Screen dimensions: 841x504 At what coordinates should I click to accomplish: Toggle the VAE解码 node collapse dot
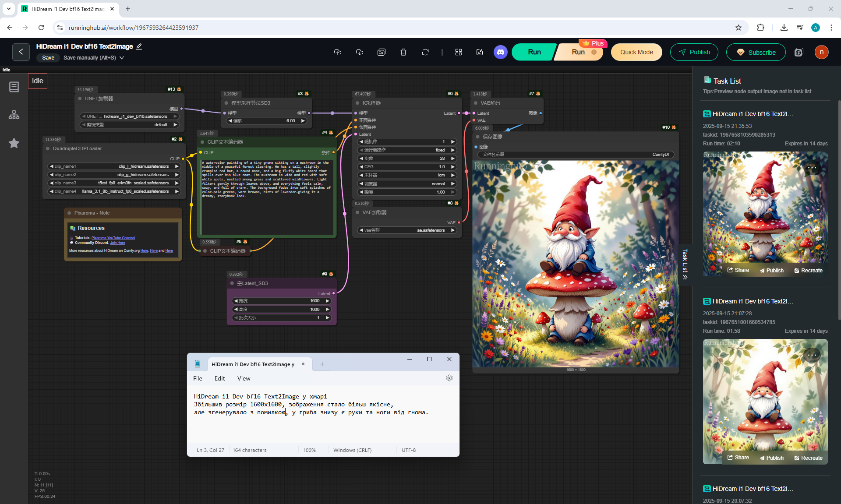click(x=476, y=103)
